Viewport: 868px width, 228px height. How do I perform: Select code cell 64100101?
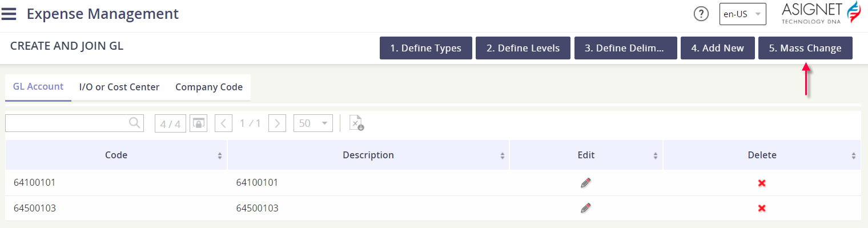[x=116, y=183]
